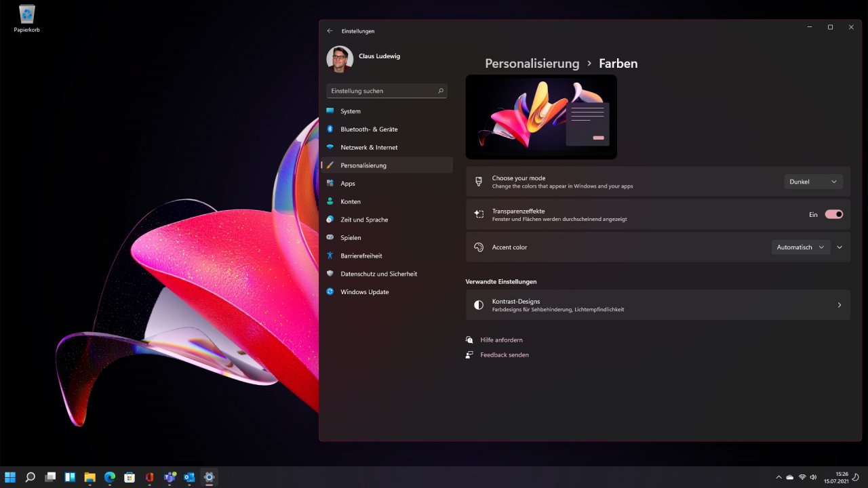Open Bluetooth- & Geräte settings

389,129
